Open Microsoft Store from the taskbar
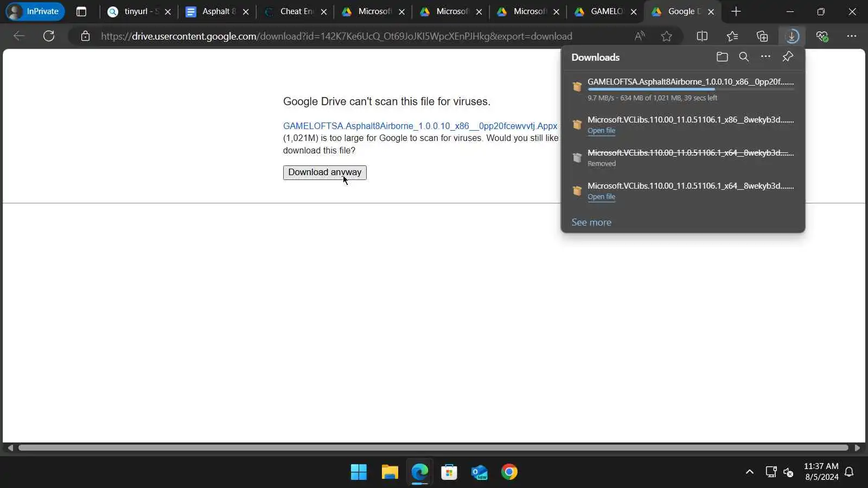This screenshot has width=868, height=488. coord(449,472)
